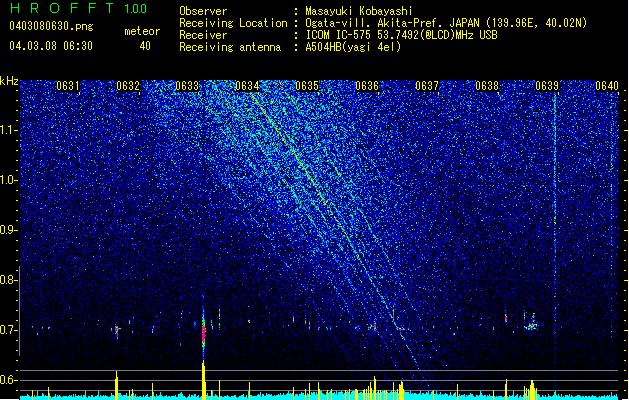Click the Receiver field label
This screenshot has height=400, width=629.
click(203, 35)
